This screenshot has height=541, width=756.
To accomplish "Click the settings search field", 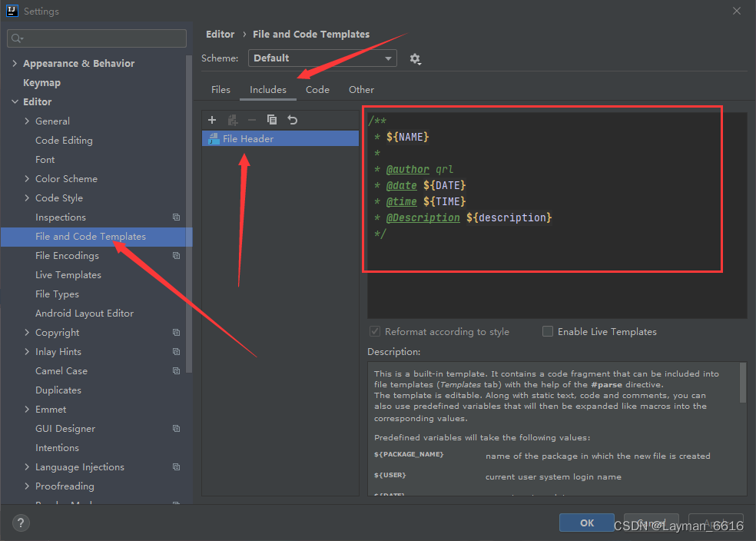I will [x=97, y=38].
